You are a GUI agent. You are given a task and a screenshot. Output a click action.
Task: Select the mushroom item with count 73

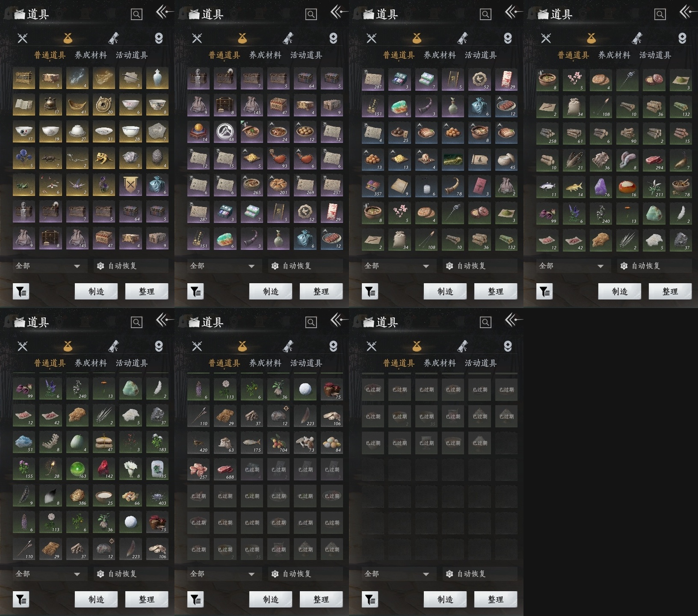305,443
